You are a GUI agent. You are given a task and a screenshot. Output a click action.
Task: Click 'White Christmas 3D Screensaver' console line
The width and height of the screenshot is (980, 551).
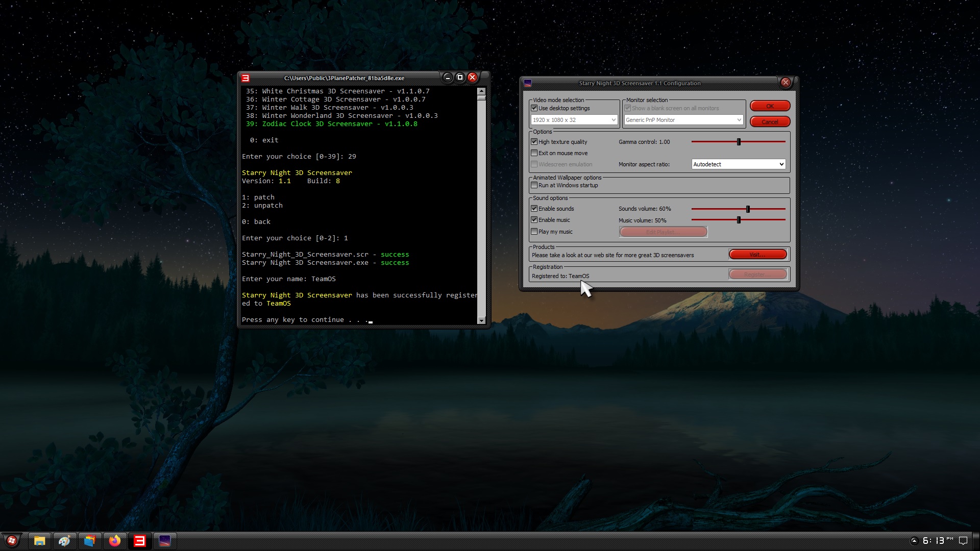coord(338,91)
